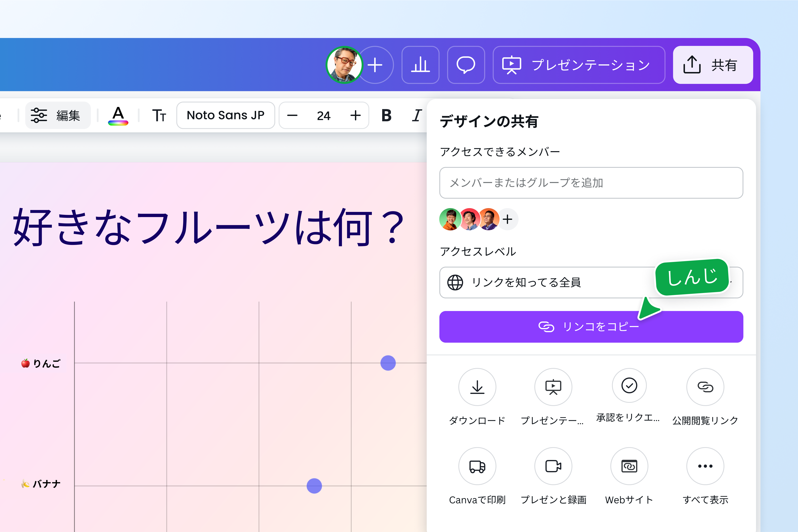This screenshot has height=532, width=798.
Task: Open the Noto Sans JP font dropdown
Action: pos(226,115)
